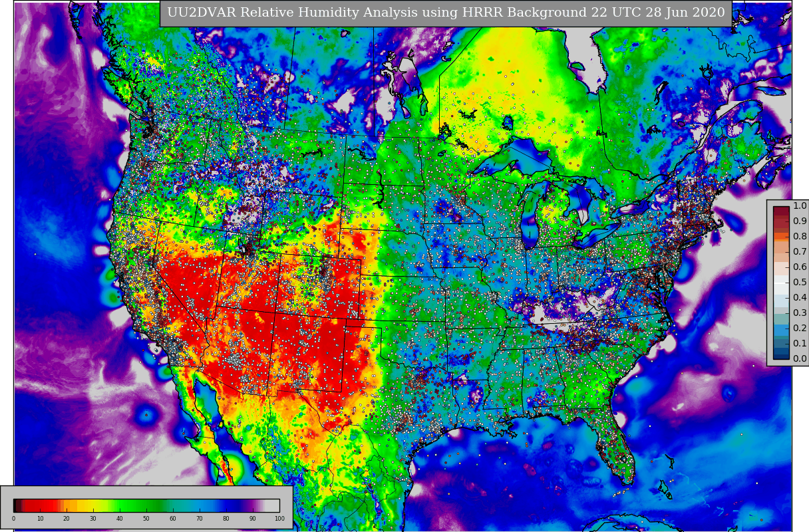Click the 0.9 label on right colorbar
The height and width of the screenshot is (532, 809).
(800, 221)
